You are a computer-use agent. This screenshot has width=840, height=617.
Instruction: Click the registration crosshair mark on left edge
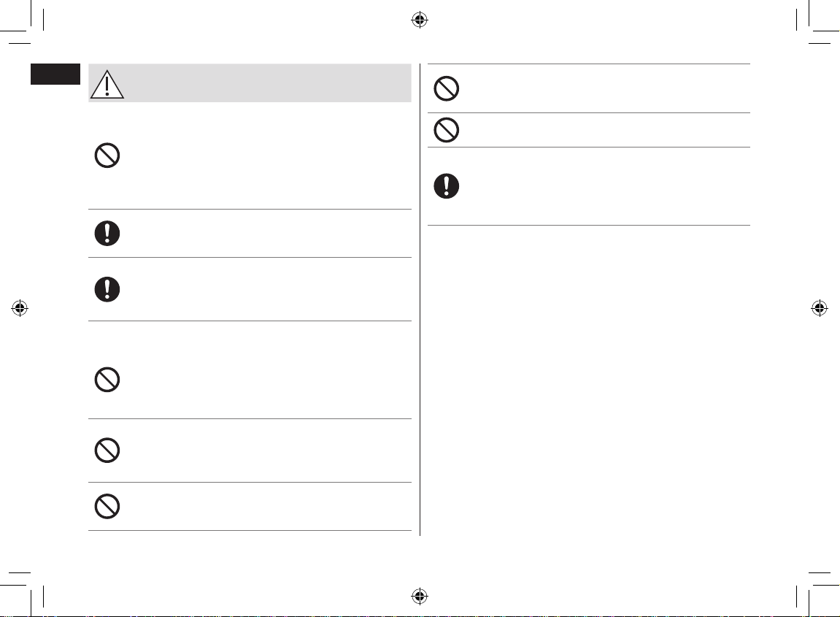pos(20,308)
